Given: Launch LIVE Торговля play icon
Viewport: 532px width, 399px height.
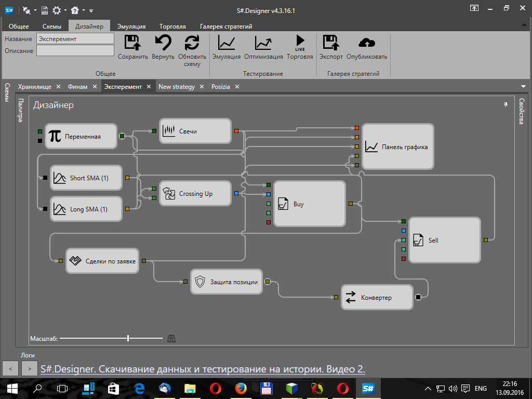Looking at the screenshot, I should 300,43.
